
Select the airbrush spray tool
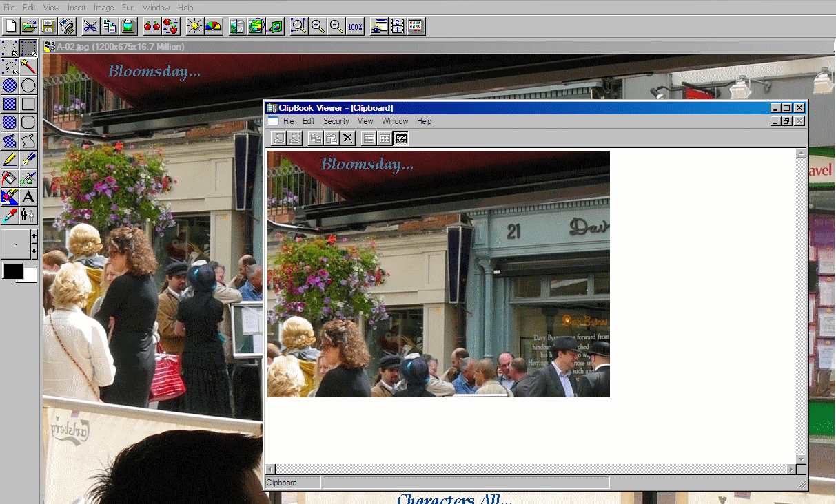pos(28,178)
